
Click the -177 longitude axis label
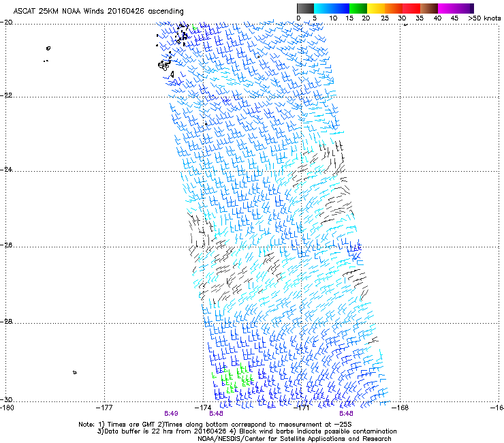tap(104, 408)
